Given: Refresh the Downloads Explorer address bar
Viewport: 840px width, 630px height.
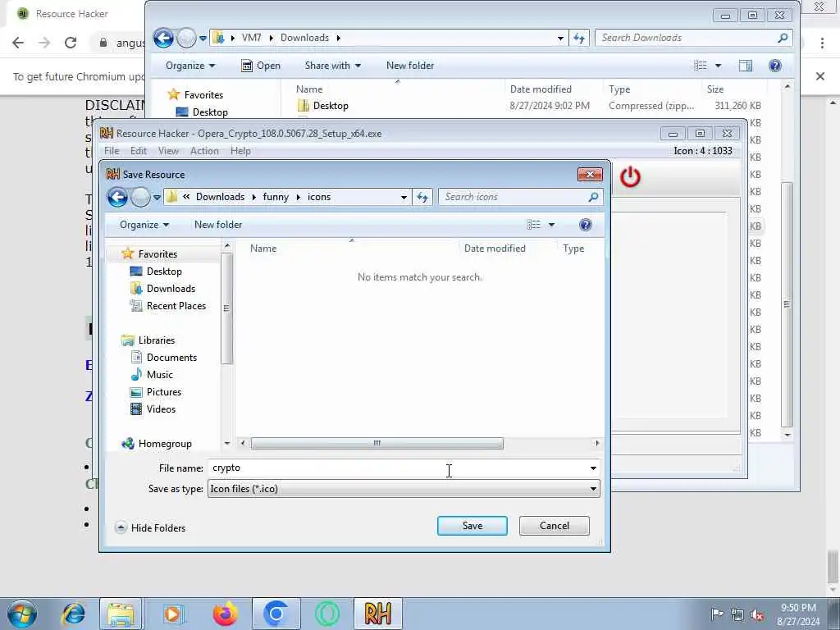Looking at the screenshot, I should coord(579,38).
